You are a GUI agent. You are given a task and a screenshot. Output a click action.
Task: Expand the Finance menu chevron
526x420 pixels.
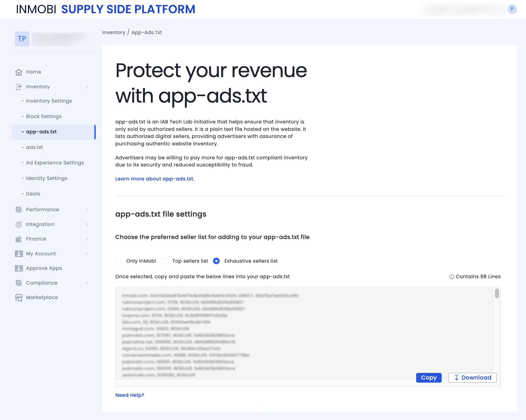tap(87, 239)
